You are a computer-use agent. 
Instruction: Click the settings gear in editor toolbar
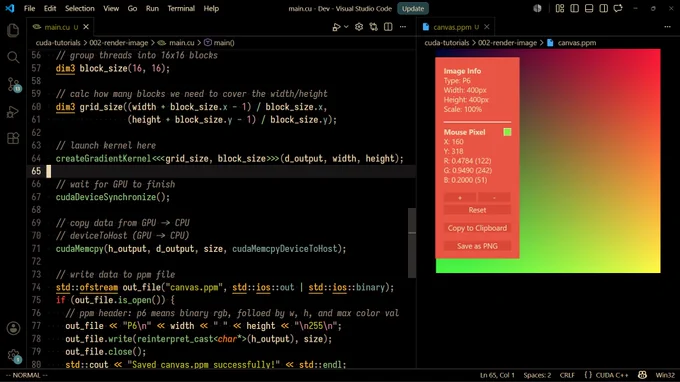click(359, 27)
